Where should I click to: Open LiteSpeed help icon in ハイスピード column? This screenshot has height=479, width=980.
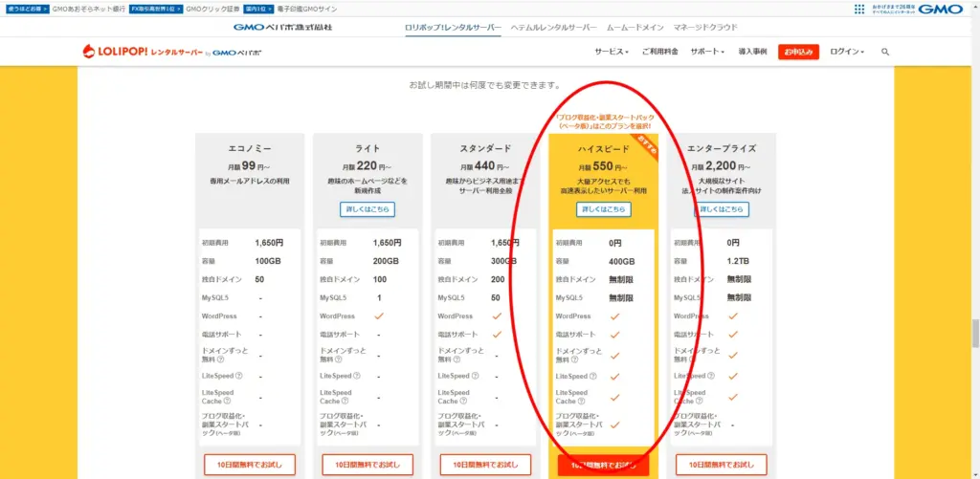pos(593,376)
